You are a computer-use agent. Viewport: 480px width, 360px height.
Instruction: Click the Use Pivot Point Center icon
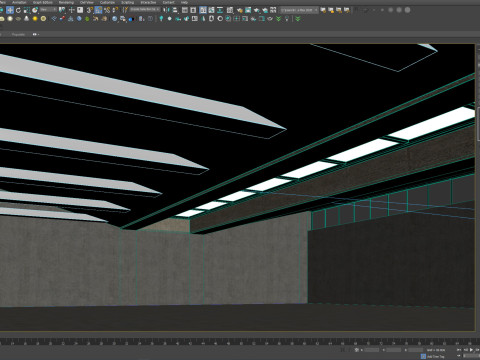point(62,10)
